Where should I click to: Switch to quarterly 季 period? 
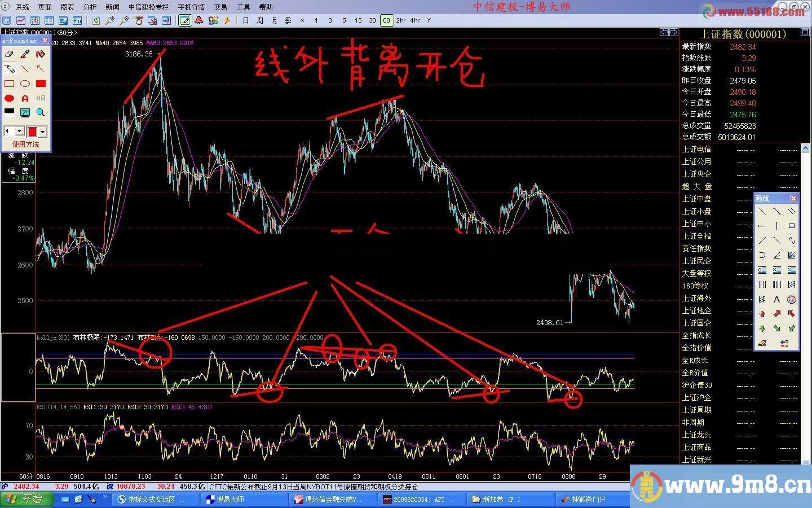[x=288, y=20]
